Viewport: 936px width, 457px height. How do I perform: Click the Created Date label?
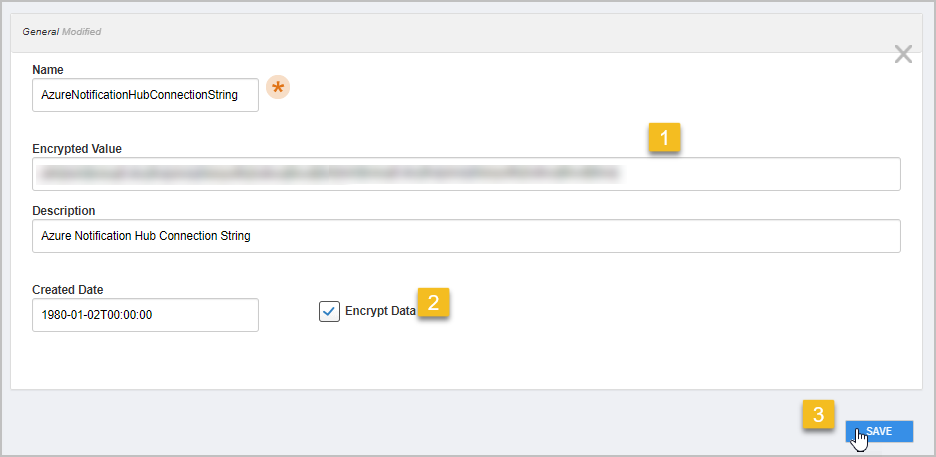[68, 290]
